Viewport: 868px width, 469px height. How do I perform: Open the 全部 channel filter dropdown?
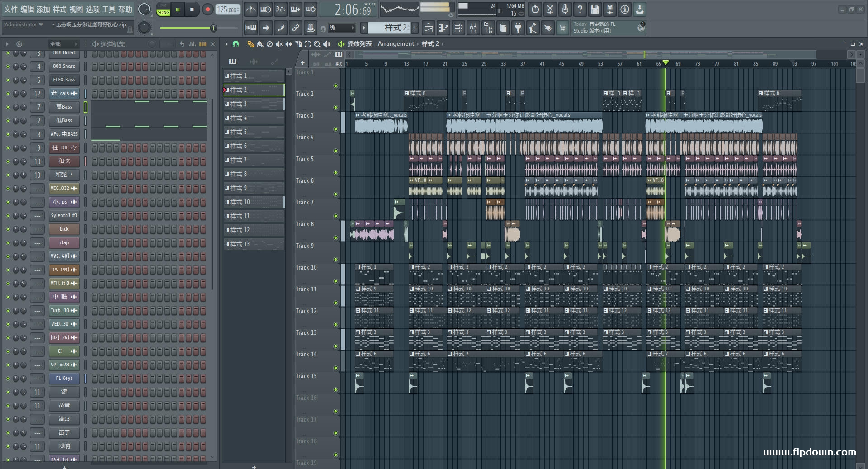pyautogui.click(x=63, y=44)
